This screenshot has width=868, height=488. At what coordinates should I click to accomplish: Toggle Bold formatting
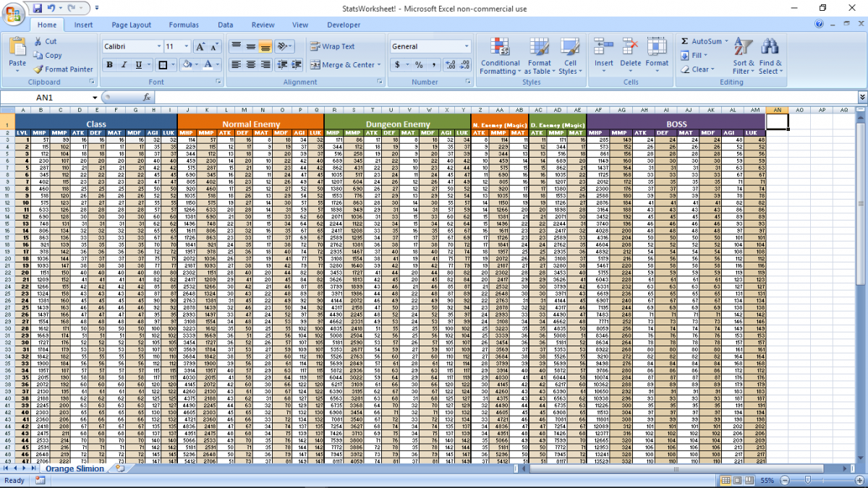(x=109, y=65)
